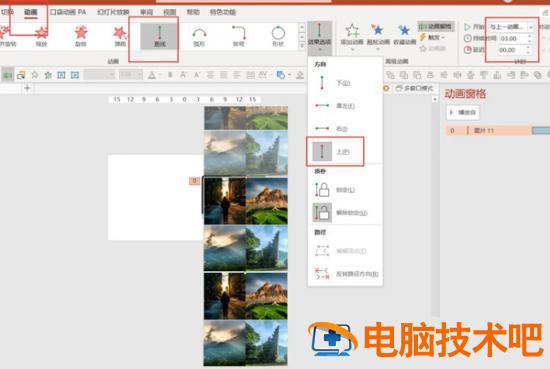The width and height of the screenshot is (550, 369).
Task: Play the animations from the 播放自 button
Action: (x=463, y=113)
